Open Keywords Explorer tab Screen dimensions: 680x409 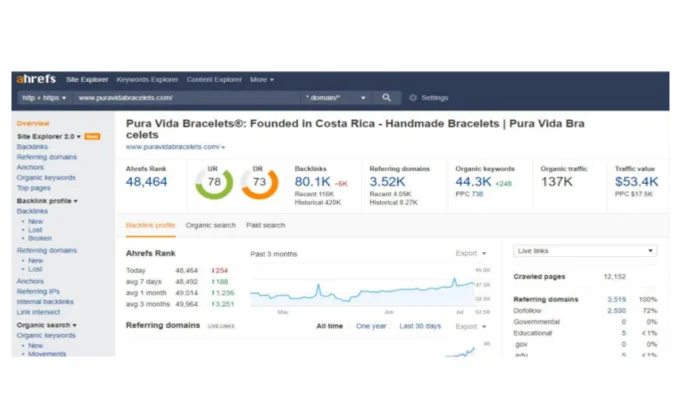[147, 79]
